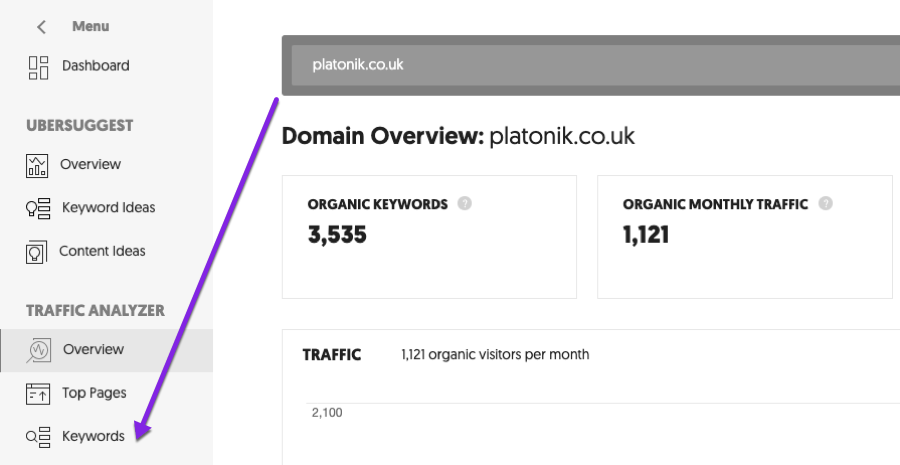Open the Dashboard menu item
The width and height of the screenshot is (900, 465).
tap(95, 66)
